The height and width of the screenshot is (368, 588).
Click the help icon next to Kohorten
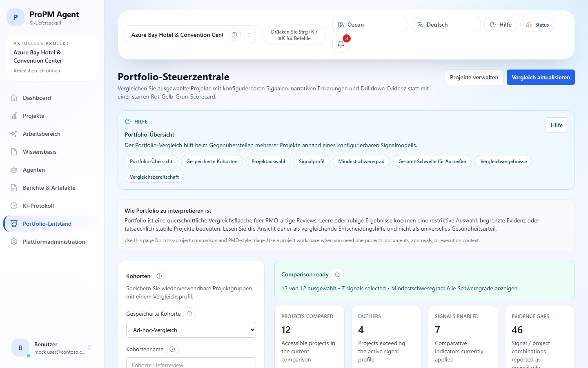tap(159, 276)
